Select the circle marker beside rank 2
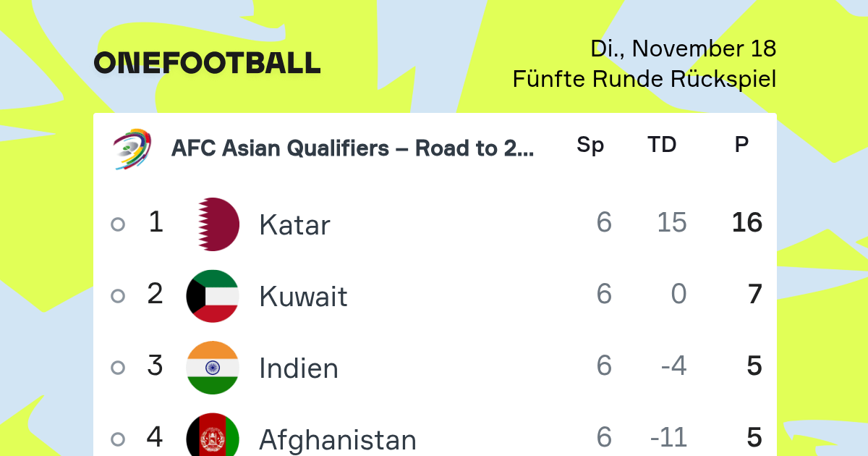 [118, 296]
